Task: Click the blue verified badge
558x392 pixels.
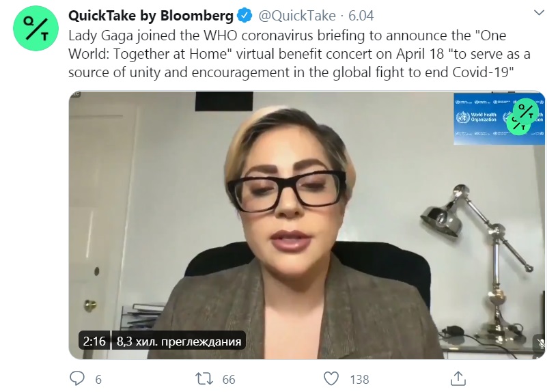Action: (x=245, y=15)
